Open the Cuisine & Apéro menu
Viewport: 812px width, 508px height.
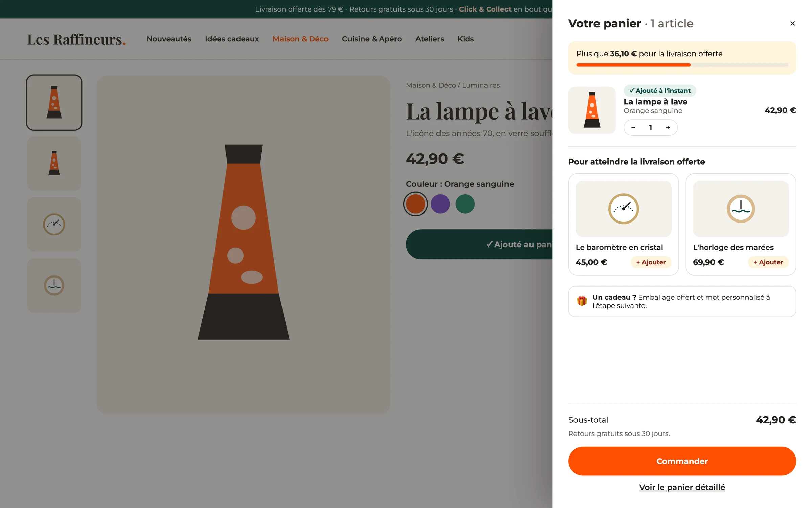point(372,39)
